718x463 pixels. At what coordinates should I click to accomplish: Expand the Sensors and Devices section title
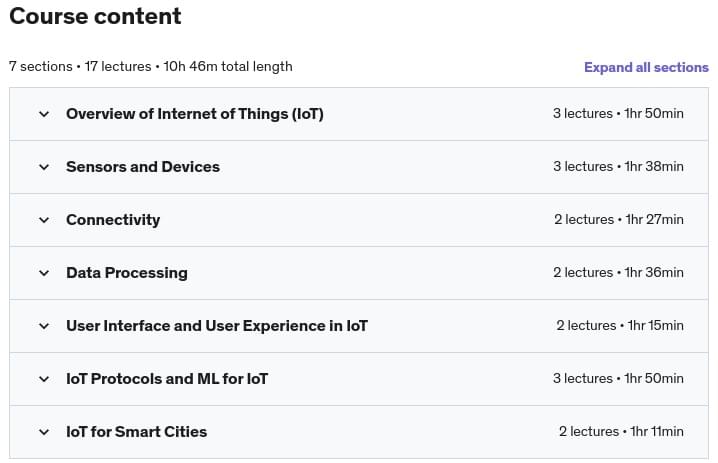142,167
